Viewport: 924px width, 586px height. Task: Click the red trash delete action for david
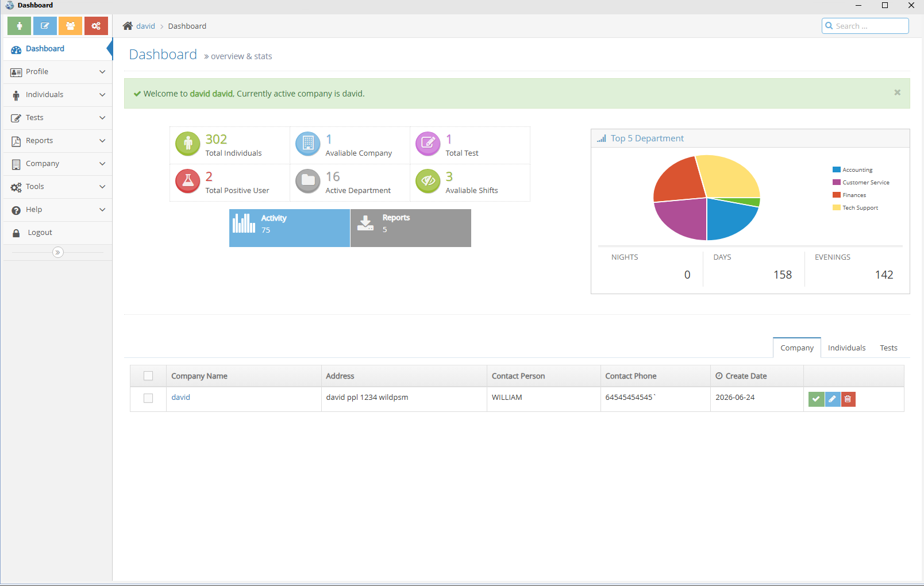click(848, 399)
